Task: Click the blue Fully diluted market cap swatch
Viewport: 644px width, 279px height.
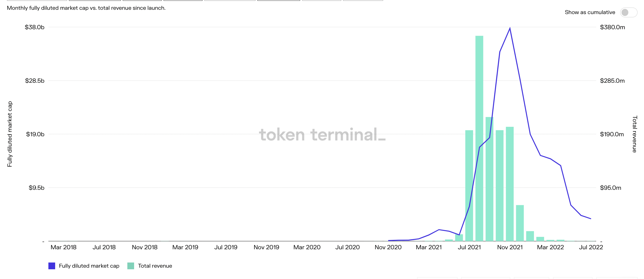Action: coord(52,266)
